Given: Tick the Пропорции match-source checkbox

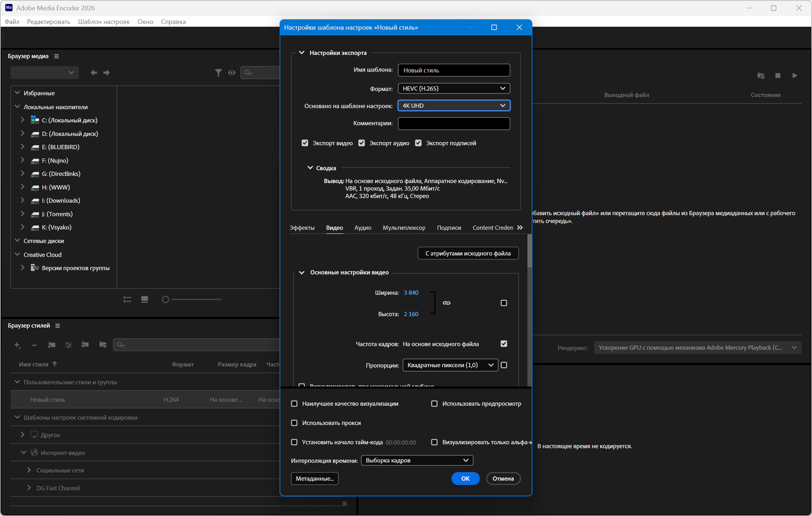Looking at the screenshot, I should [x=504, y=365].
